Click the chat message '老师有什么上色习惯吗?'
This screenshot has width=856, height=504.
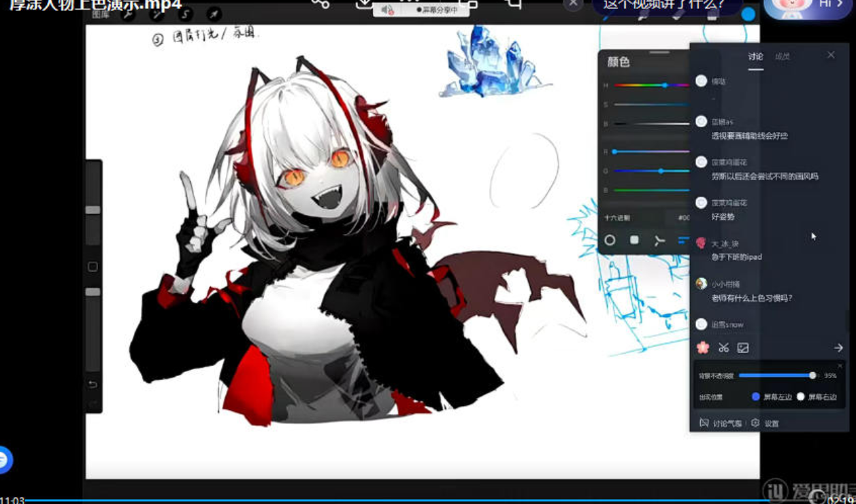752,298
